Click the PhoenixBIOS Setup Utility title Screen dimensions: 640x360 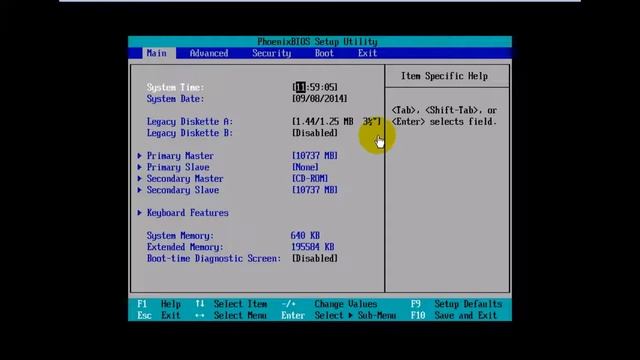(x=317, y=42)
